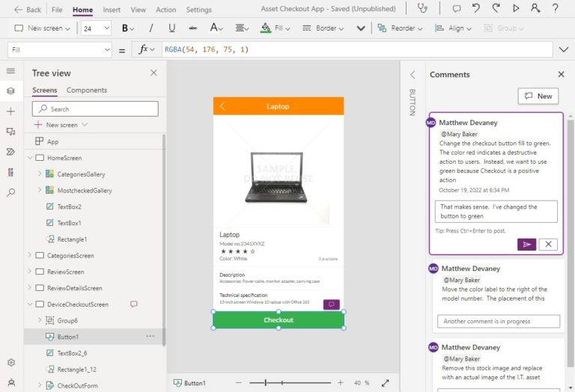Toggle underline formatting
This screenshot has height=392, width=575.
(171, 28)
